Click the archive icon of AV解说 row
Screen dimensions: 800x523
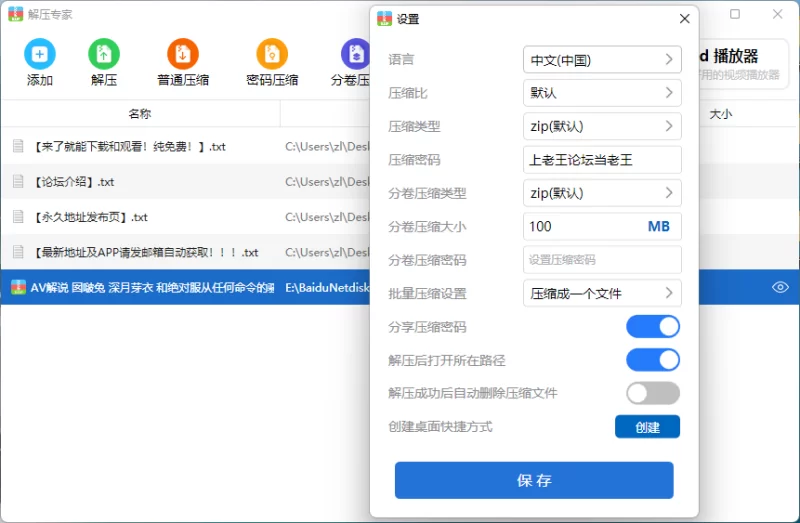click(18, 287)
